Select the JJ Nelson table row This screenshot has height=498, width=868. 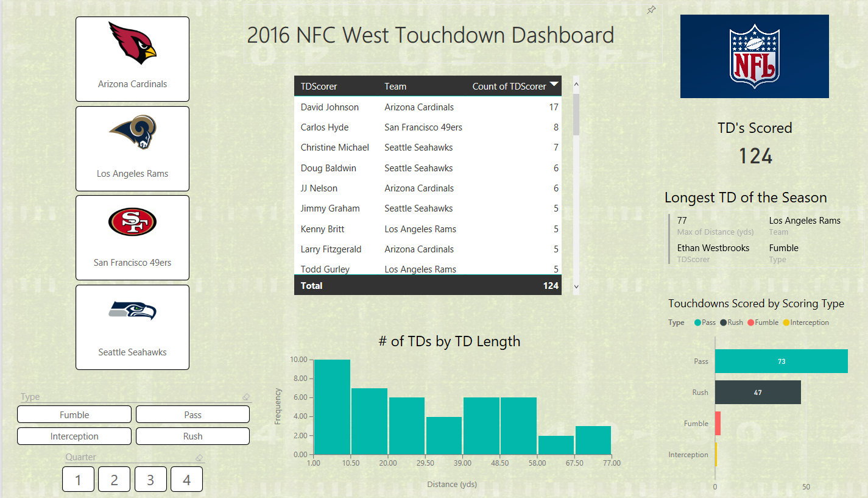click(428, 188)
